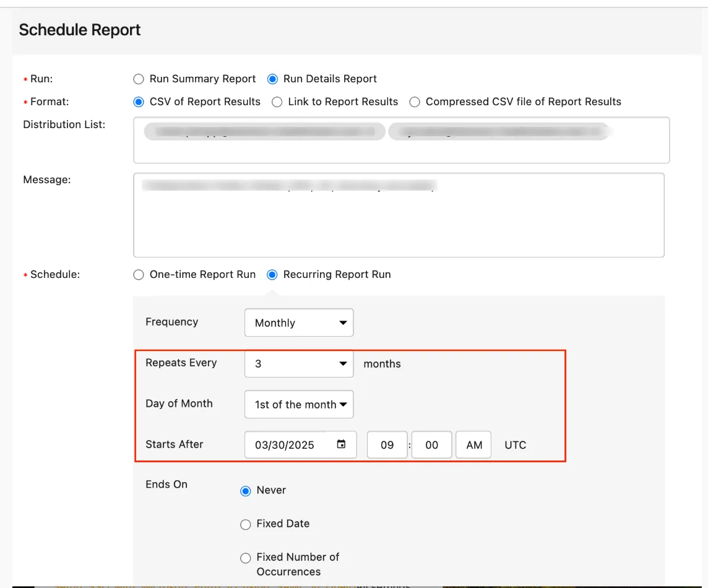The height and width of the screenshot is (588, 708).
Task: Click the 'Starts After' label
Action: [x=175, y=444]
